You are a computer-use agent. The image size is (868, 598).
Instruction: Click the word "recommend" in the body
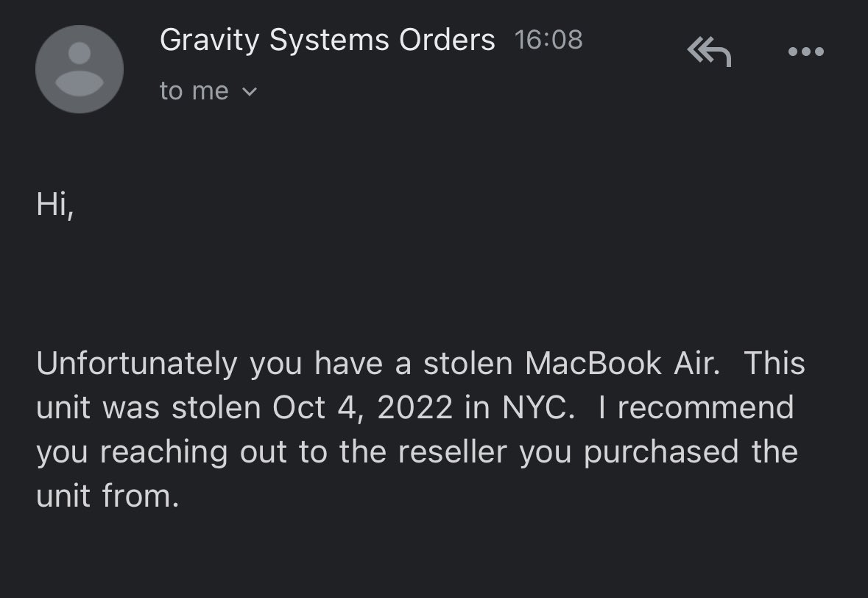click(x=705, y=408)
